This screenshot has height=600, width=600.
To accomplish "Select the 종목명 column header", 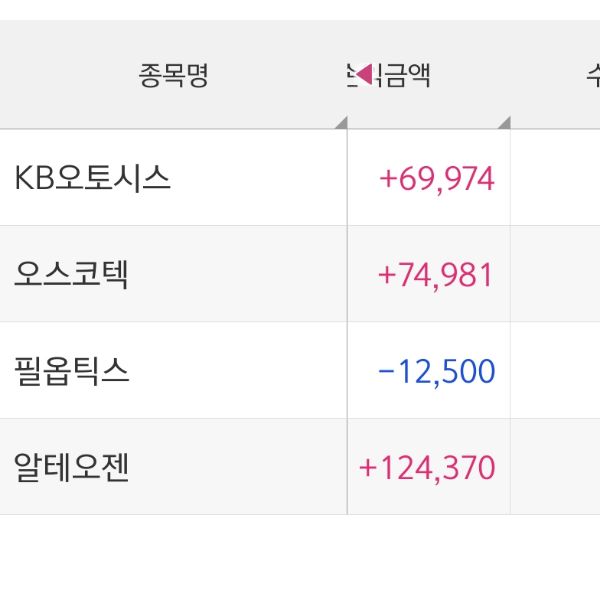I will 173,76.
